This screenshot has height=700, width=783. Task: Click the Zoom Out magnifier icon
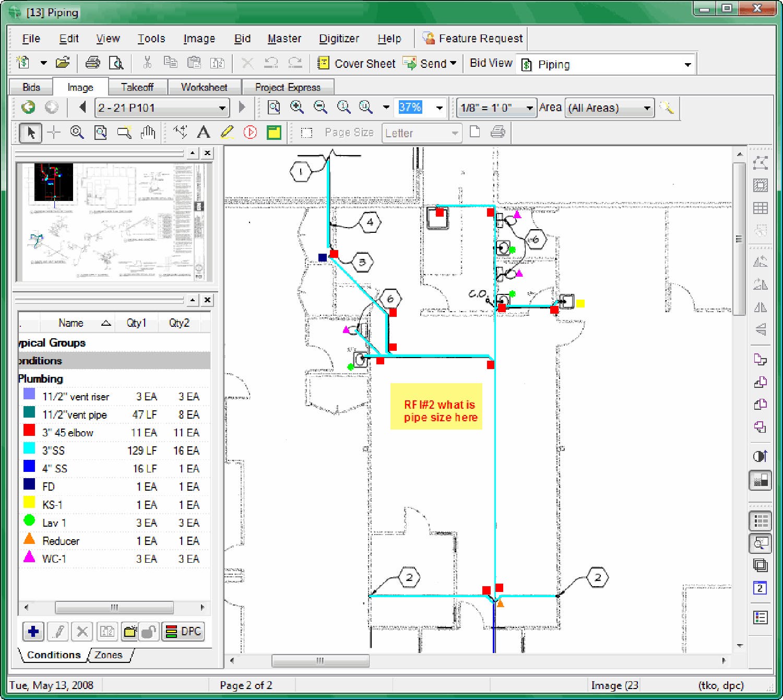point(321,108)
